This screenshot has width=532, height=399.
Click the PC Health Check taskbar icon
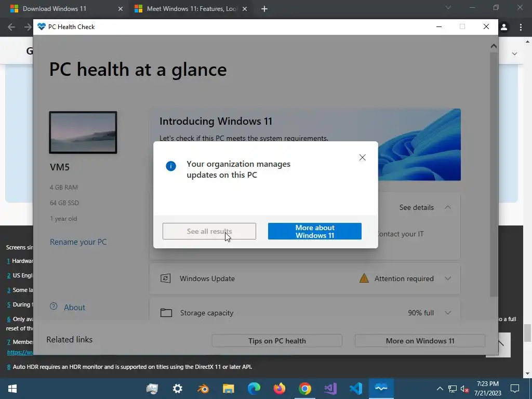381,388
